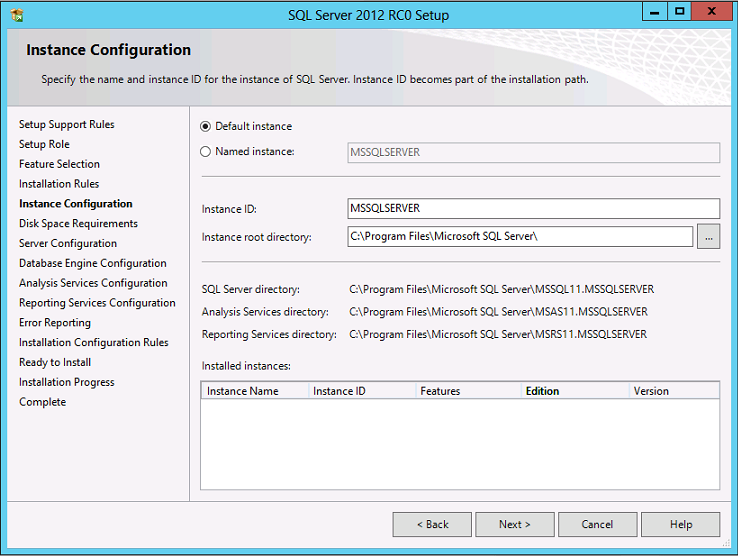This screenshot has width=738, height=556.
Task: Maximize the SQL Server Setup window
Action: click(680, 12)
